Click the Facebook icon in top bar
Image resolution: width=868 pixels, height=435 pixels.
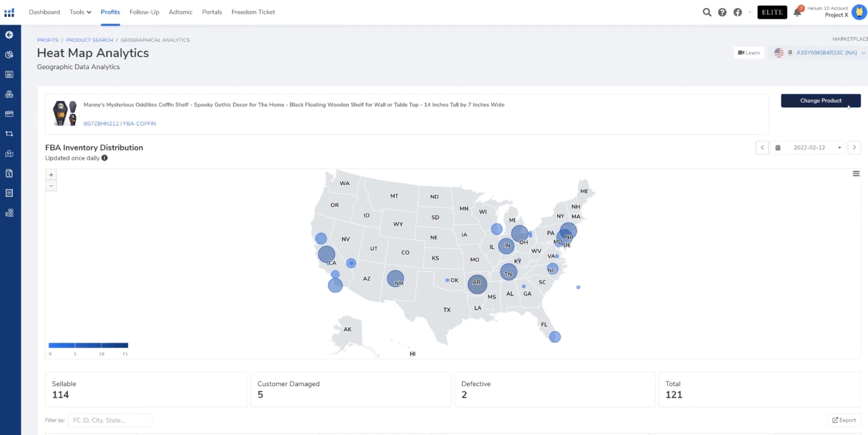[738, 12]
